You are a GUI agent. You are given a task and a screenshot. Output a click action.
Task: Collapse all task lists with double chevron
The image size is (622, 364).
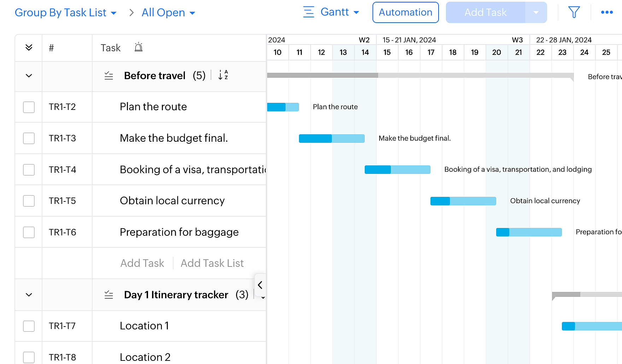click(x=29, y=48)
